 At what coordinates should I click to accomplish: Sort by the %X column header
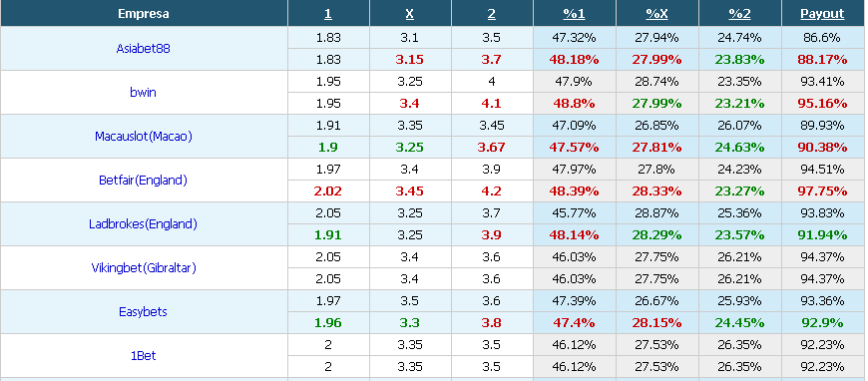tap(657, 14)
